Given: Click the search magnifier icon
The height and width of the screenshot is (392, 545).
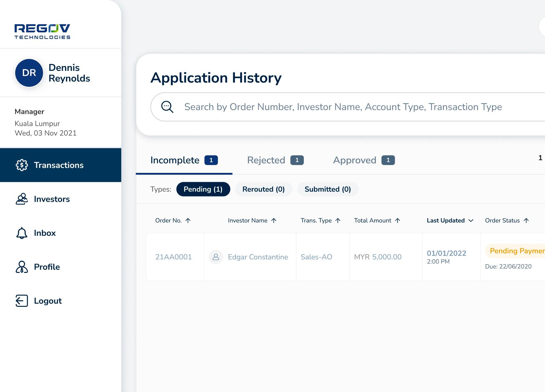Looking at the screenshot, I should point(167,107).
